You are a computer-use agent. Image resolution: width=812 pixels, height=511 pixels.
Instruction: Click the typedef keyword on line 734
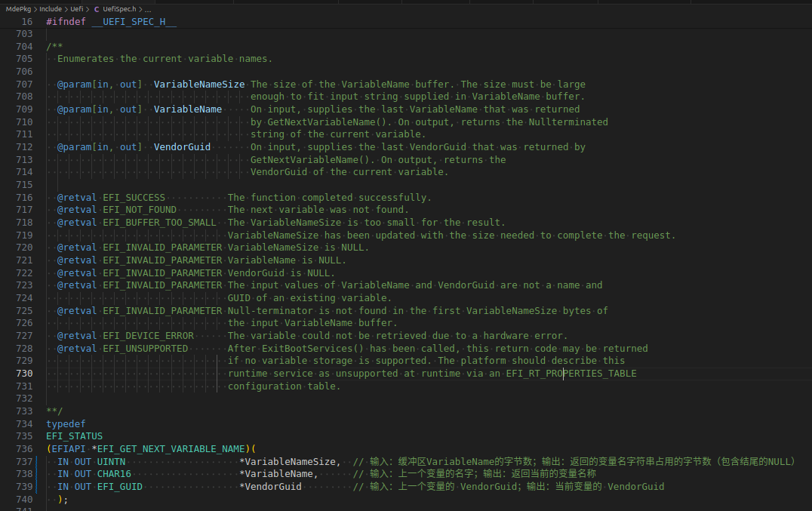pyautogui.click(x=66, y=423)
